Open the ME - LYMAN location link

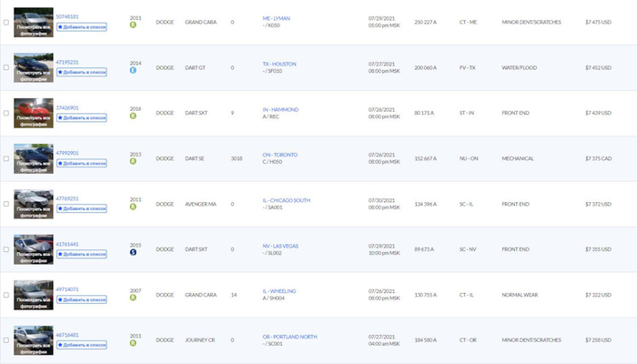click(278, 17)
